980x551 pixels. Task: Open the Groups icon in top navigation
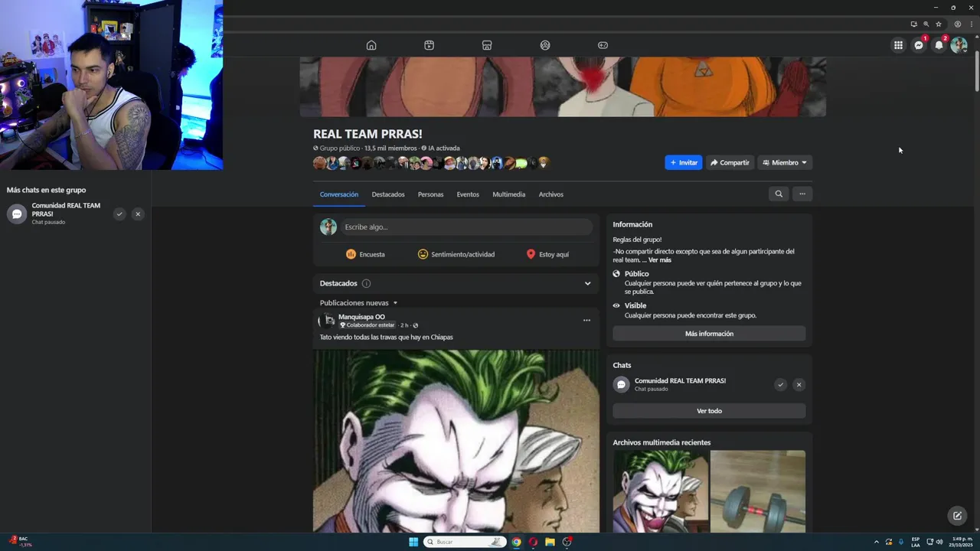pyautogui.click(x=545, y=45)
